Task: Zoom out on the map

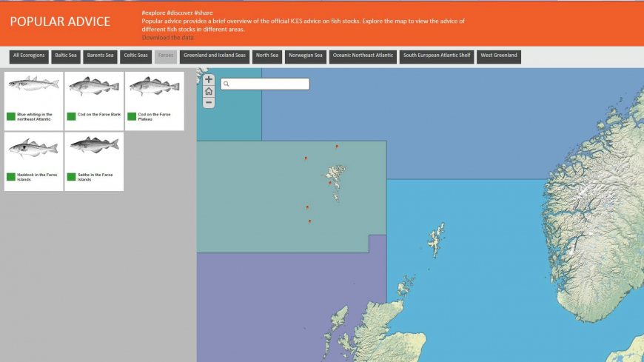Action: tap(209, 102)
